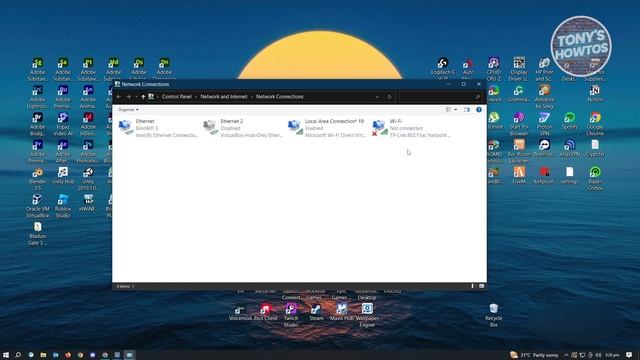Open taskbar search magnifier
640x360 pixels.
[18, 355]
